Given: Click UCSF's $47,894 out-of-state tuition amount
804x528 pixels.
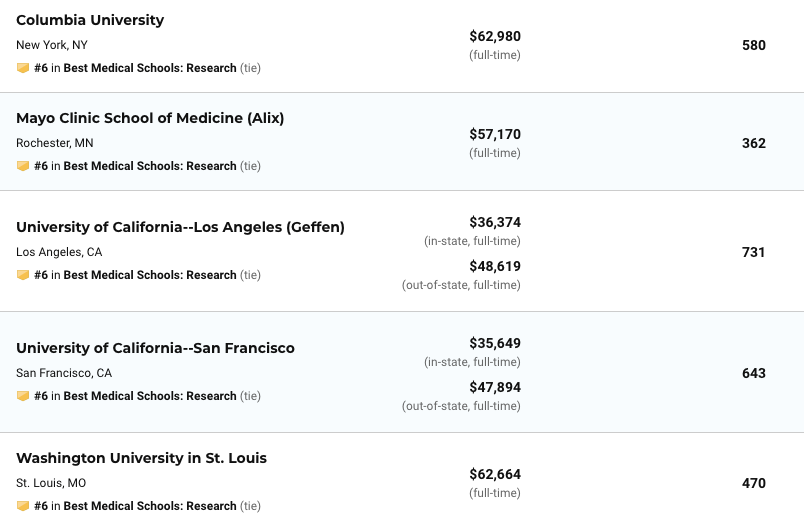Looking at the screenshot, I should click(x=495, y=387).
